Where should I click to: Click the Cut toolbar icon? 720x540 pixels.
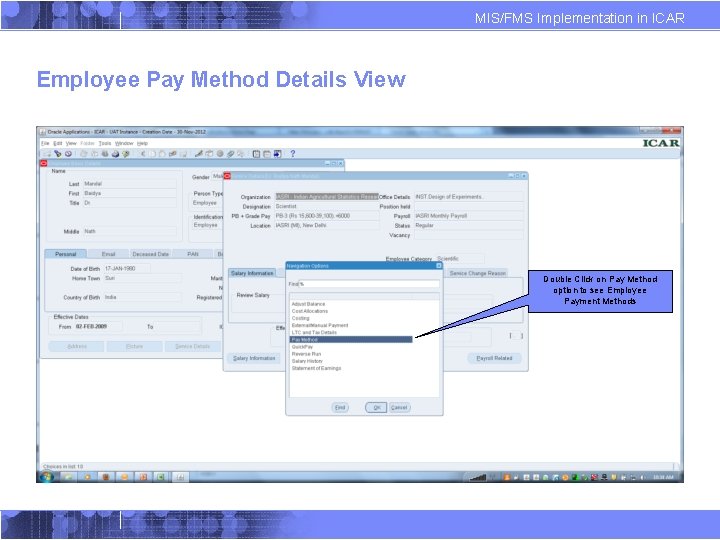click(142, 154)
